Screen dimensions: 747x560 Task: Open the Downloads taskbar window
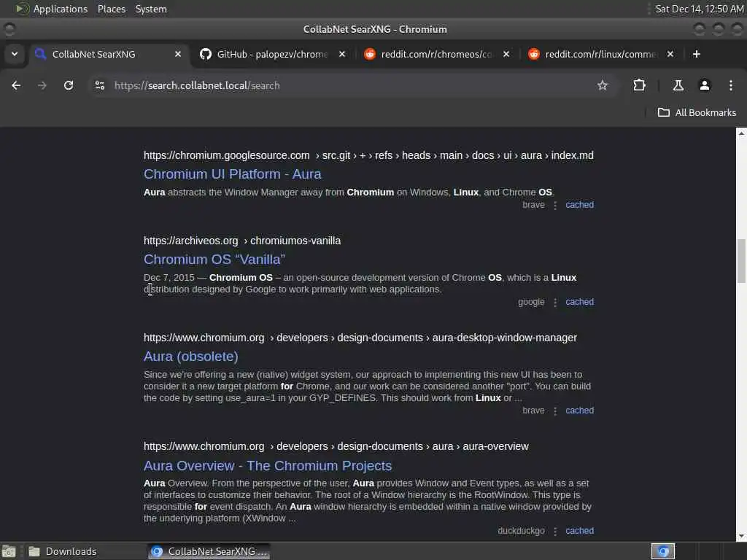coord(85,551)
